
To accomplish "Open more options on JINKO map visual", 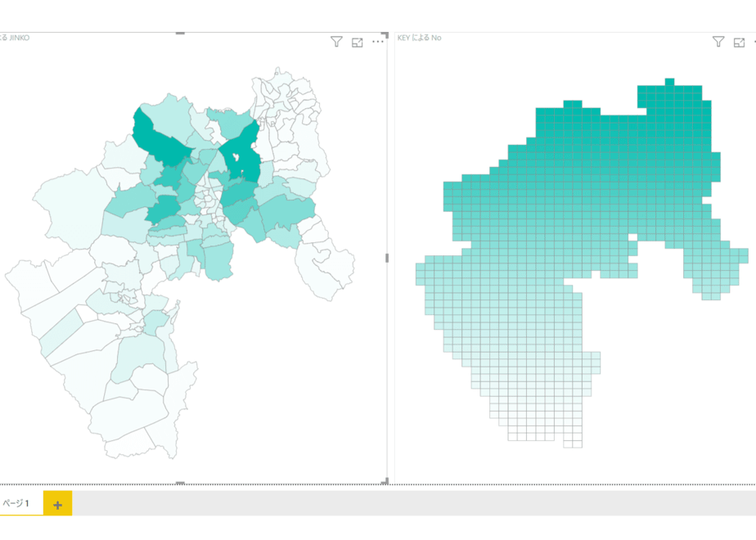I will click(378, 42).
